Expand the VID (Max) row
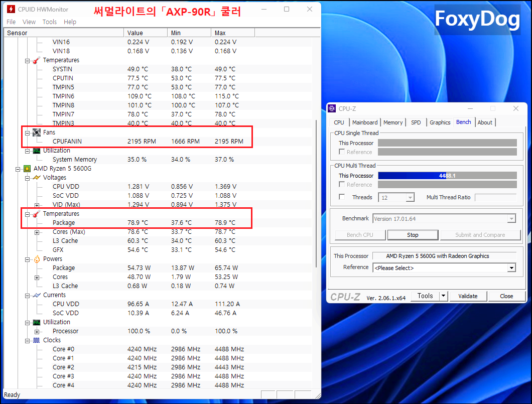Screen dimensions: 532x404 37,205
